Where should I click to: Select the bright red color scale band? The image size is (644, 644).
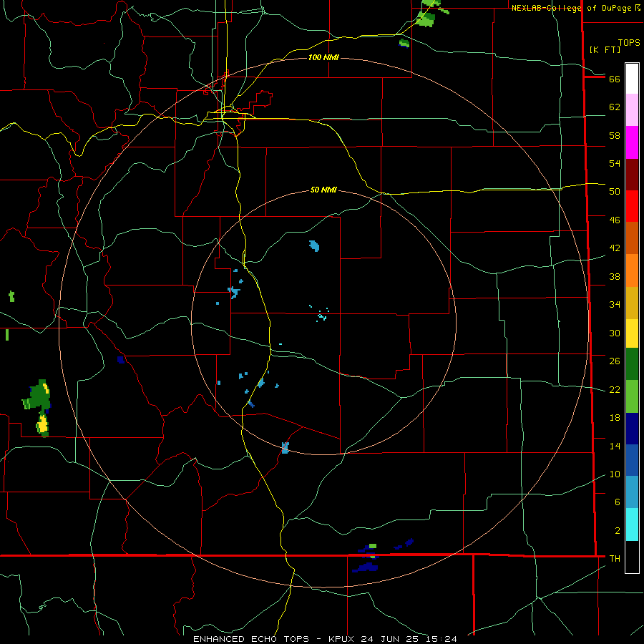point(632,206)
